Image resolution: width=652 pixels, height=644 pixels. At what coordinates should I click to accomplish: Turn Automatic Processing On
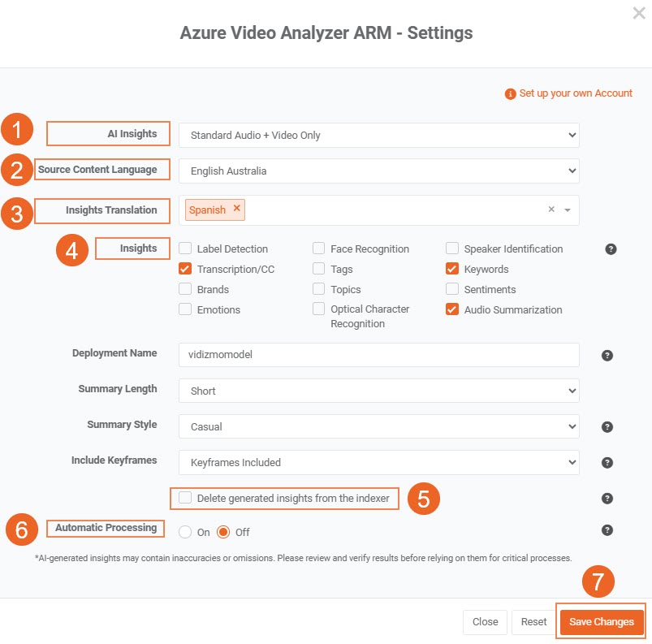pyautogui.click(x=185, y=533)
